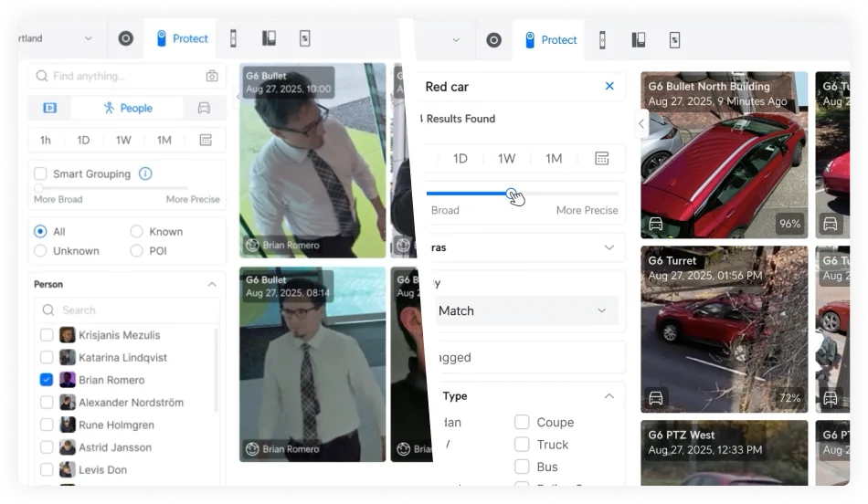Select the 1D time range in left panel
Viewport: 868px width, 504px height.
(x=83, y=140)
